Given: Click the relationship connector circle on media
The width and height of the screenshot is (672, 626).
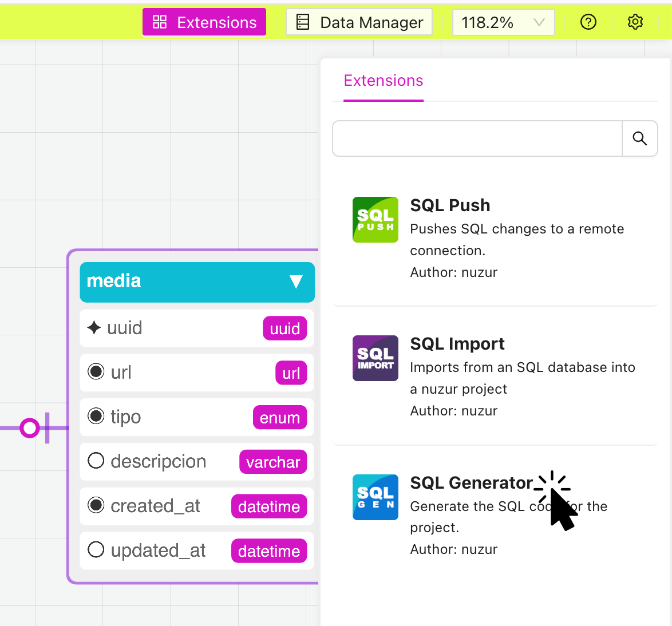Looking at the screenshot, I should click(29, 428).
